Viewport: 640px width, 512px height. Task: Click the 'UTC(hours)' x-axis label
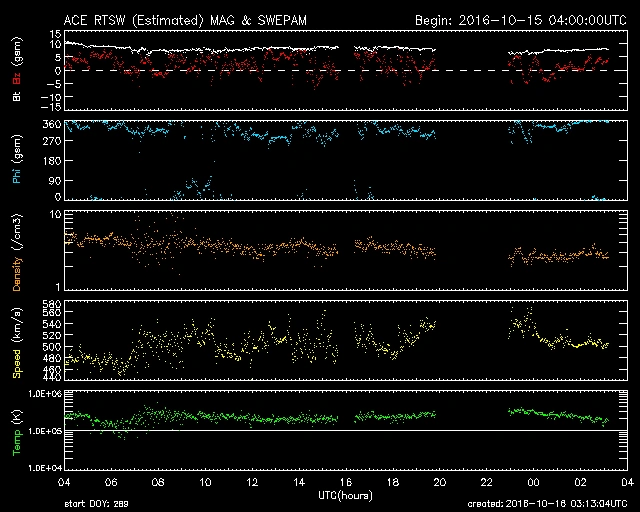[x=345, y=496]
